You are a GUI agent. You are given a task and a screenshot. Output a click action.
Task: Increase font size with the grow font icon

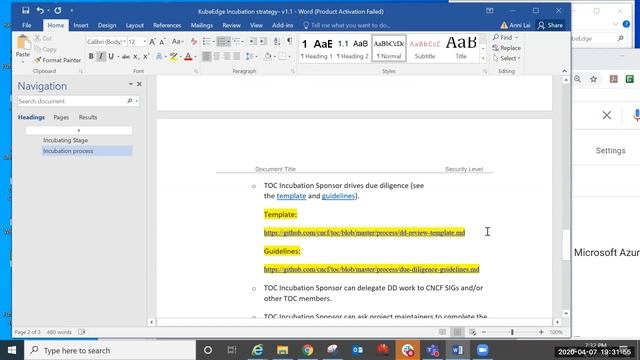click(x=152, y=42)
